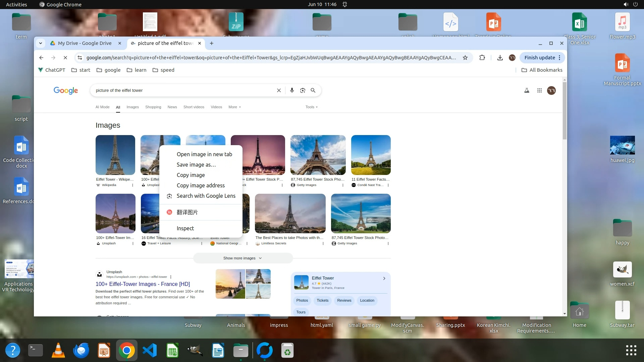Choose Save image as… from context menu
This screenshot has width=644, height=362.
[x=196, y=165]
